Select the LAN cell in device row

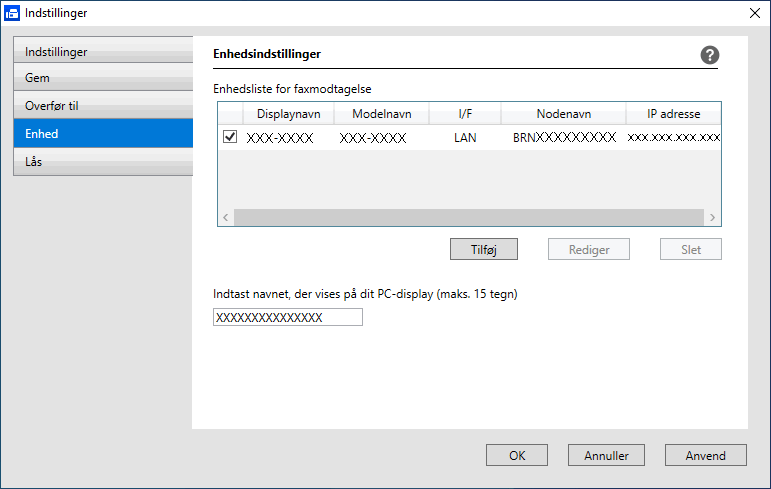coord(465,137)
